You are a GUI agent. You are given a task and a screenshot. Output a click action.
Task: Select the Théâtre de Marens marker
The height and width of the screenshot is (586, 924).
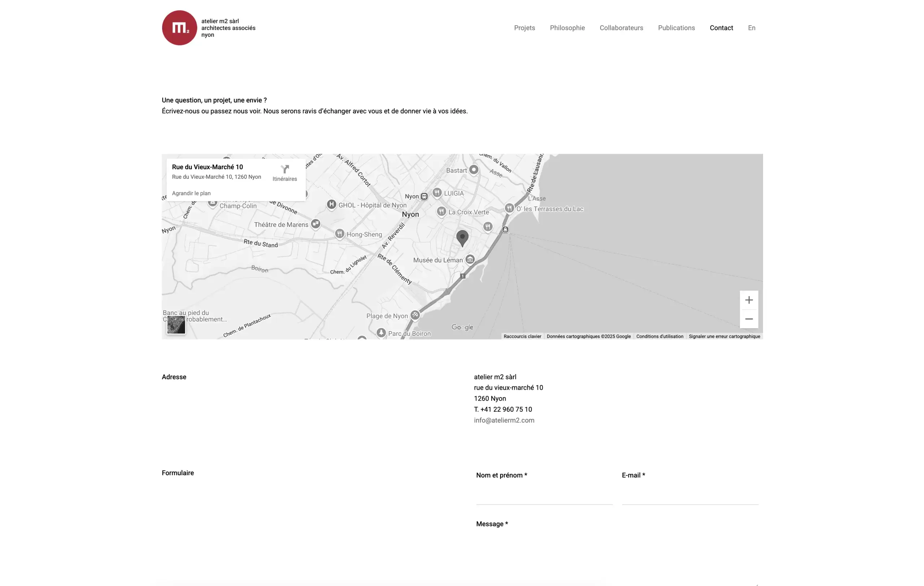pos(315,224)
